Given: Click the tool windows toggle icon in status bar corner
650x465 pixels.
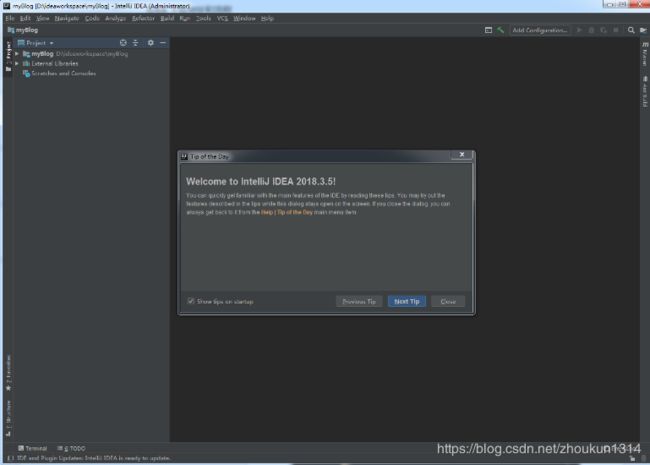Looking at the screenshot, I should click(x=11, y=458).
